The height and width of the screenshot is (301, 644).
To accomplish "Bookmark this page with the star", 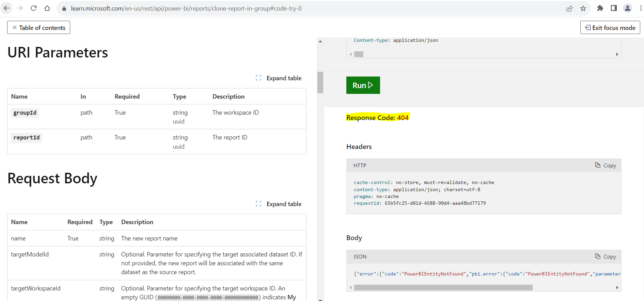I will tap(583, 9).
